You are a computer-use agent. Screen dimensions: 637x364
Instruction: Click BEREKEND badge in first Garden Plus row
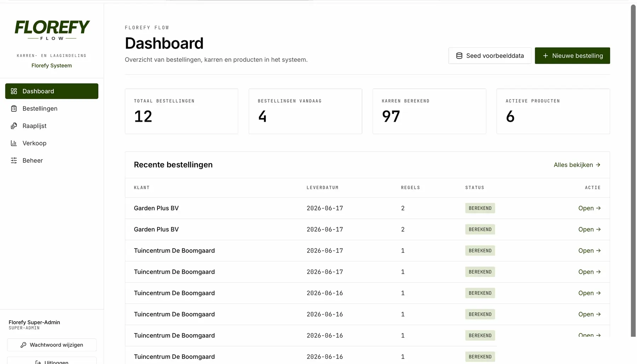(480, 208)
